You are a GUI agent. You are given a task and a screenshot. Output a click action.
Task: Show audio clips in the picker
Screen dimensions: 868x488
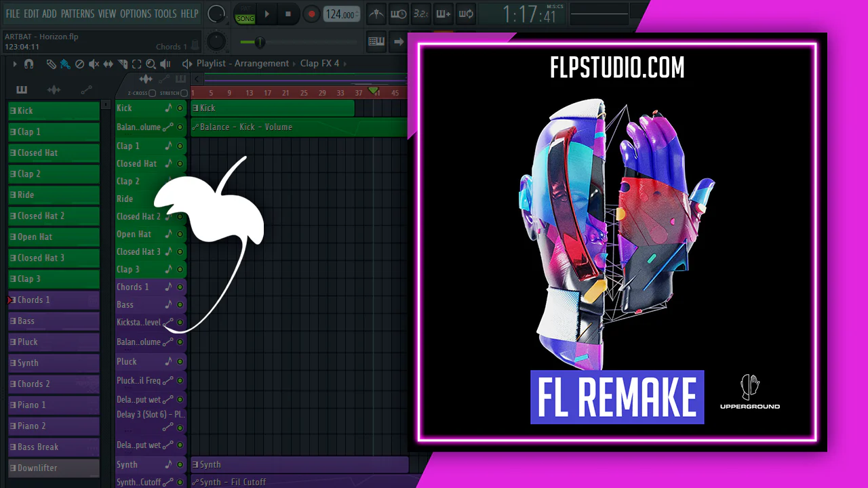[x=54, y=89]
